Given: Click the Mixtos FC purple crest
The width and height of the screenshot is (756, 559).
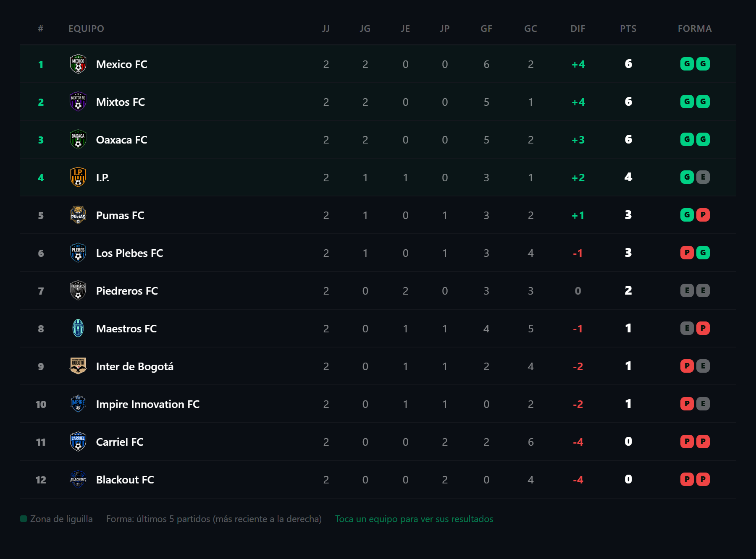Looking at the screenshot, I should [x=78, y=102].
